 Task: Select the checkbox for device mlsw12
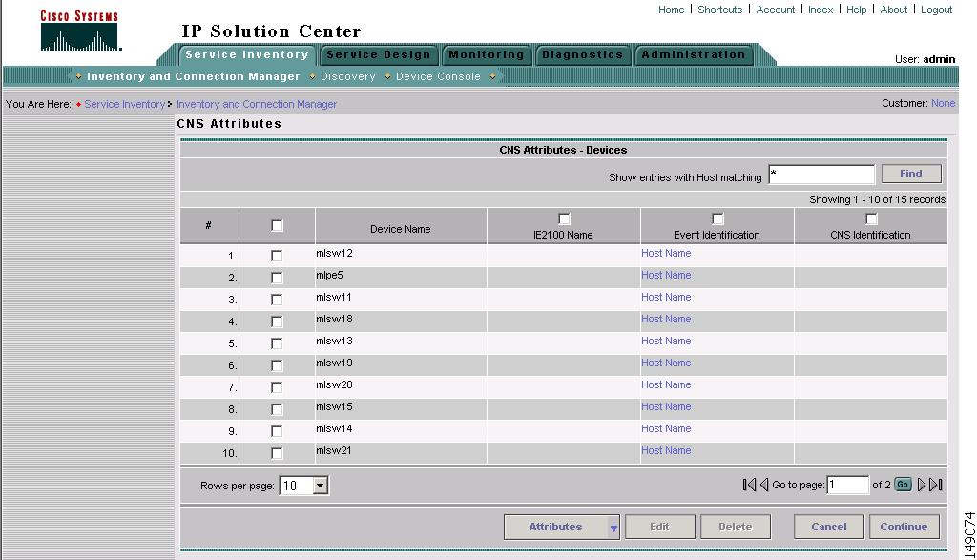277,256
